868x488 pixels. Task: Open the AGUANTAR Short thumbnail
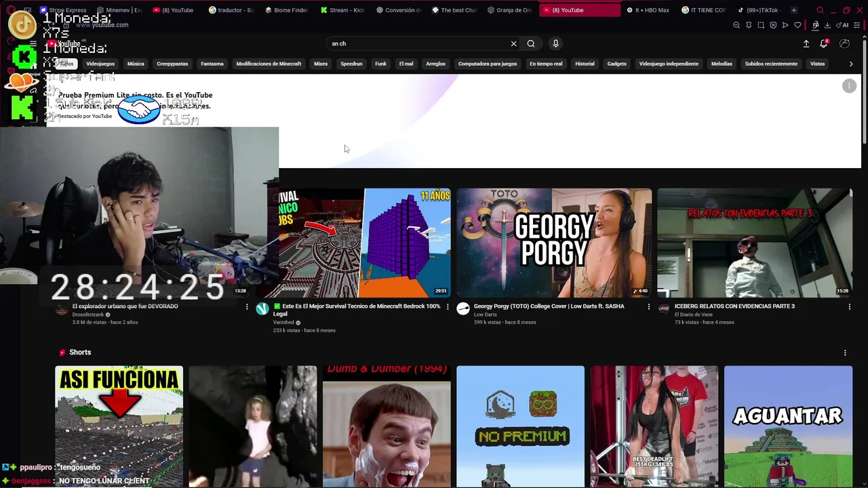coord(788,426)
